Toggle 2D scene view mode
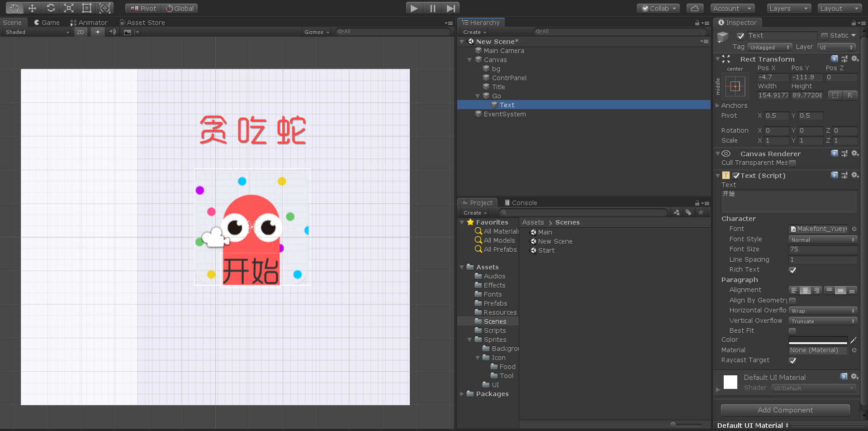868x431 pixels. point(81,32)
